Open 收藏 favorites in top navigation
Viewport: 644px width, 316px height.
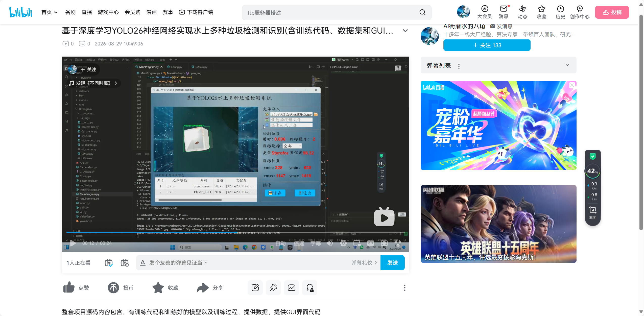coord(541,12)
